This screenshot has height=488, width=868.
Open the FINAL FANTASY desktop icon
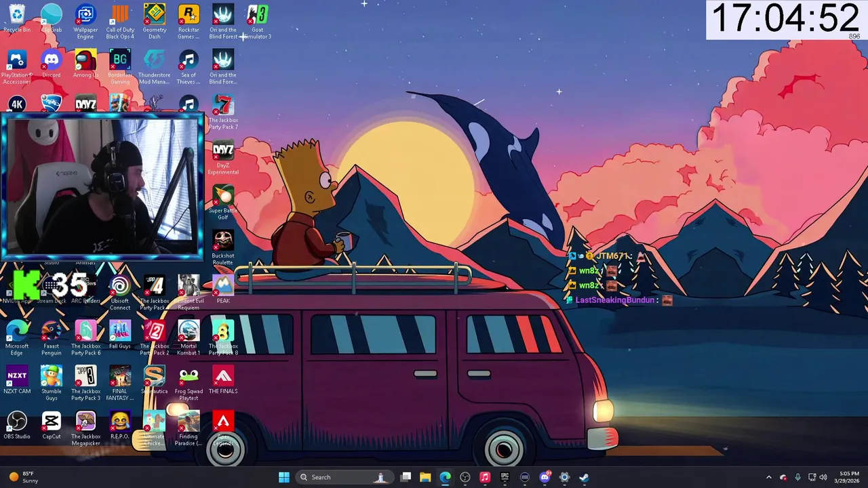point(120,384)
